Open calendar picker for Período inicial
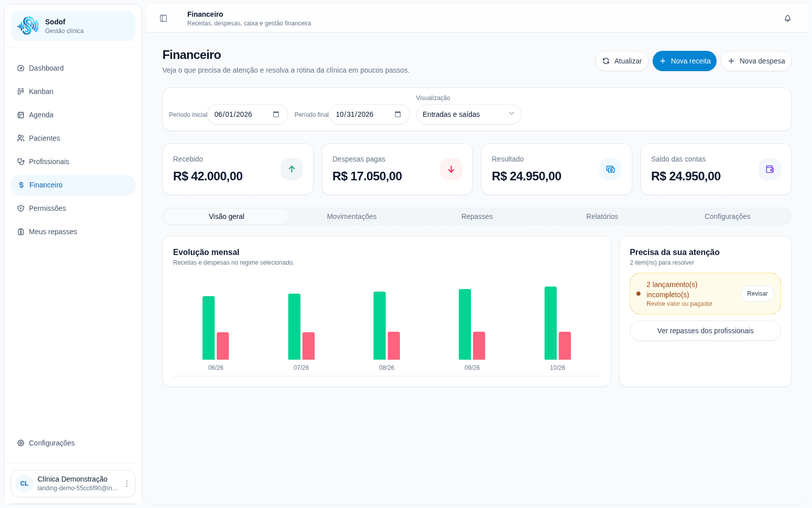Image resolution: width=812 pixels, height=508 pixels. (276, 114)
